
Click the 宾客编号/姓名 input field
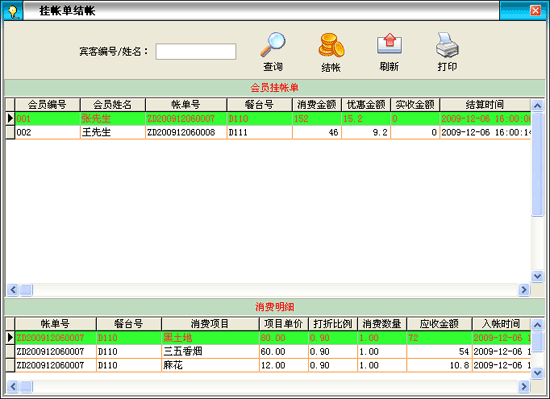coord(196,52)
